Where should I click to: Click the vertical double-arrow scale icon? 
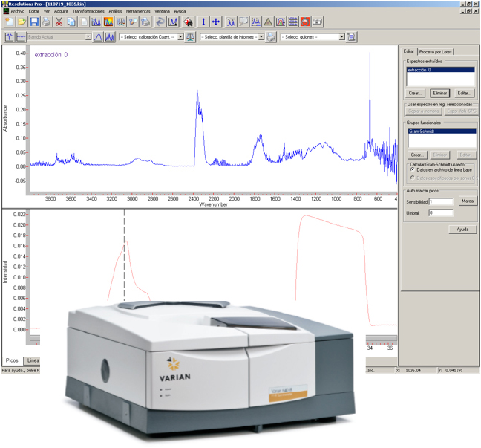[203, 22]
